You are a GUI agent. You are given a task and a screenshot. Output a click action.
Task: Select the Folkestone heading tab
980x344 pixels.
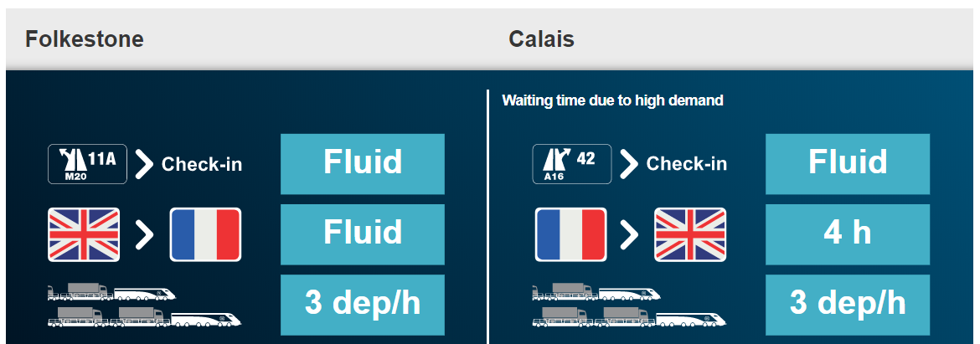85,39
